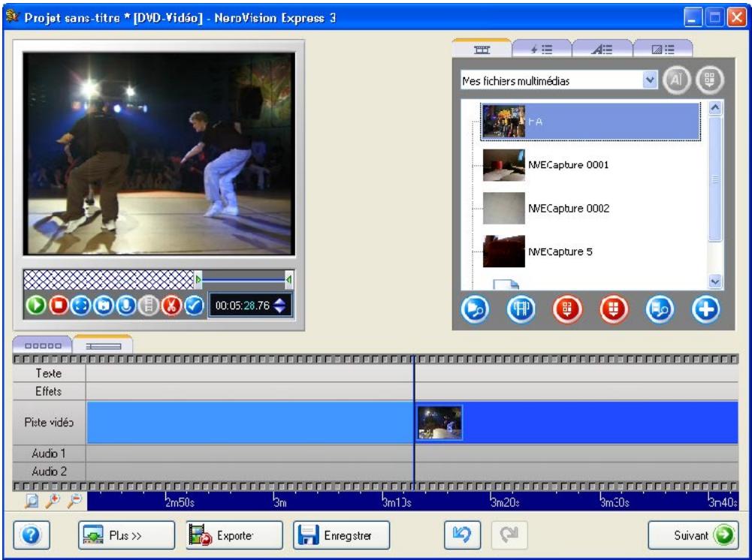Screen dimensions: 752x560
Task: Switch to timeline view tab
Action: [x=103, y=345]
